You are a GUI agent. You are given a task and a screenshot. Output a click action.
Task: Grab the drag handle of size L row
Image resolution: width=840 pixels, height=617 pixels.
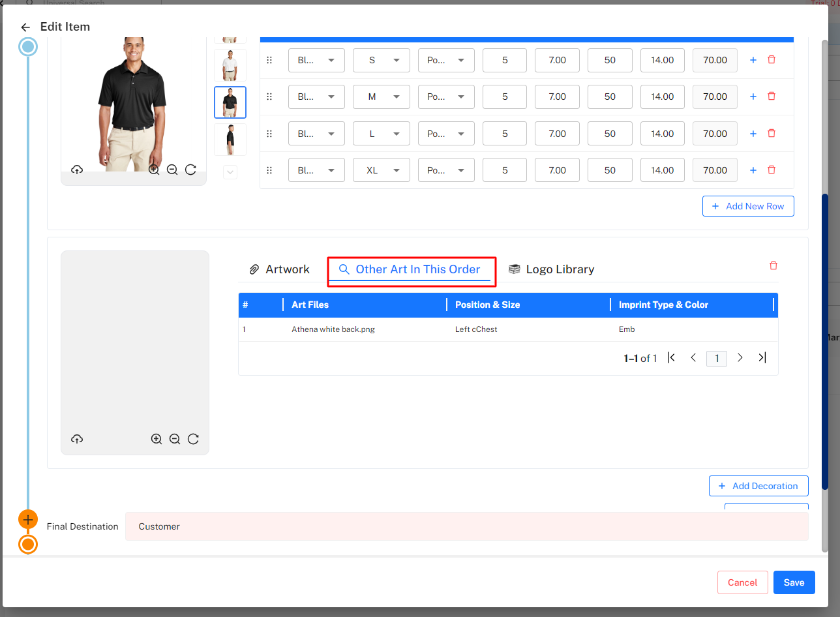269,134
